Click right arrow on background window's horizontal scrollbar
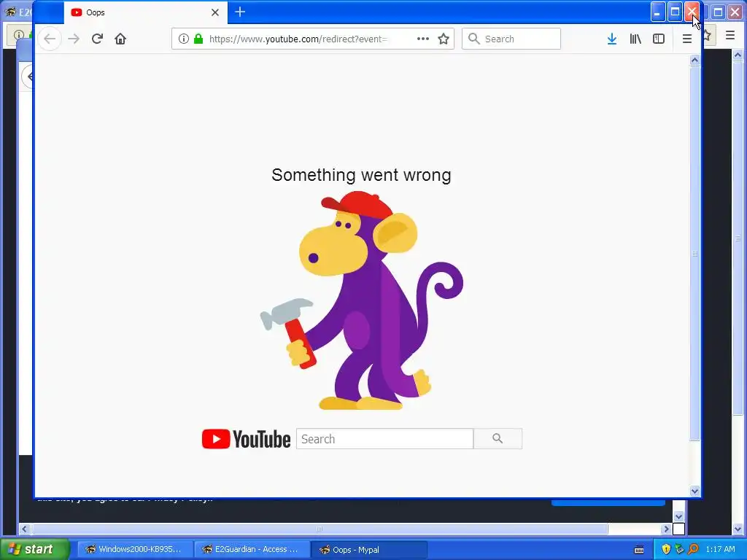The image size is (747, 560). (667, 529)
